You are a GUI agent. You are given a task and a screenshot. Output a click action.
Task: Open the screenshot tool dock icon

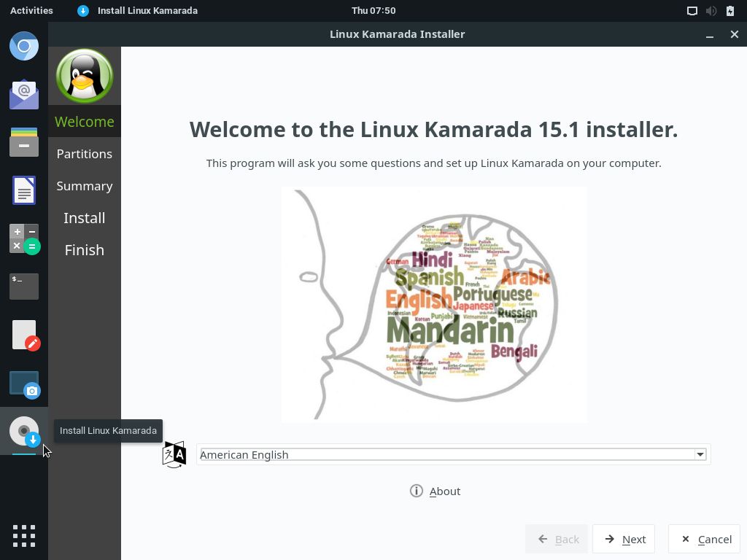click(24, 383)
